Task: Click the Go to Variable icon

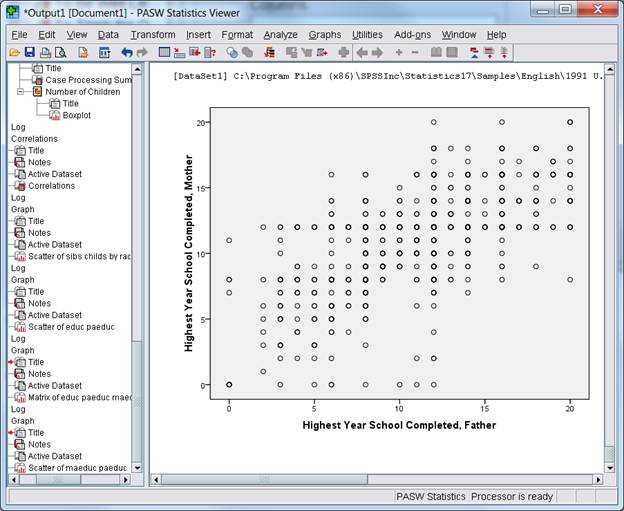Action: (195, 52)
